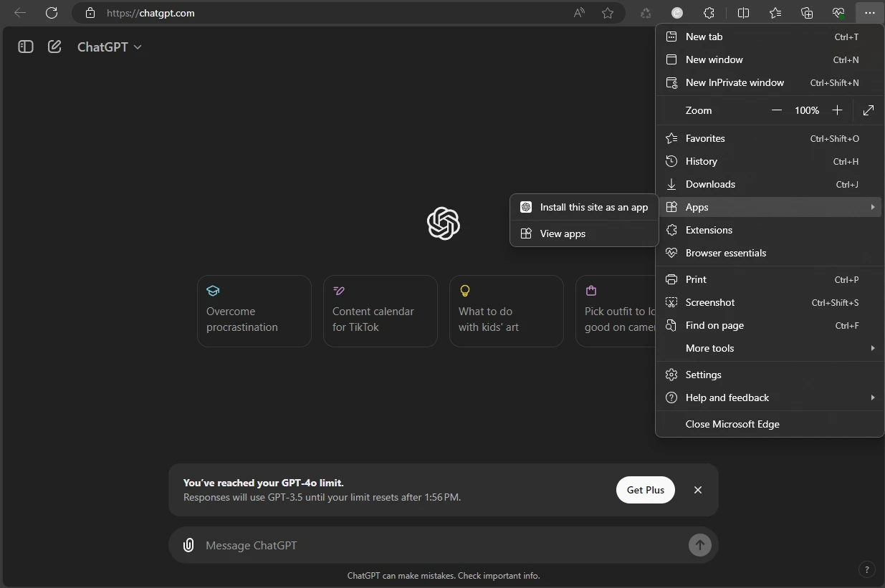885x588 pixels.
Task: Click the Read aloud icon in address bar
Action: click(579, 13)
